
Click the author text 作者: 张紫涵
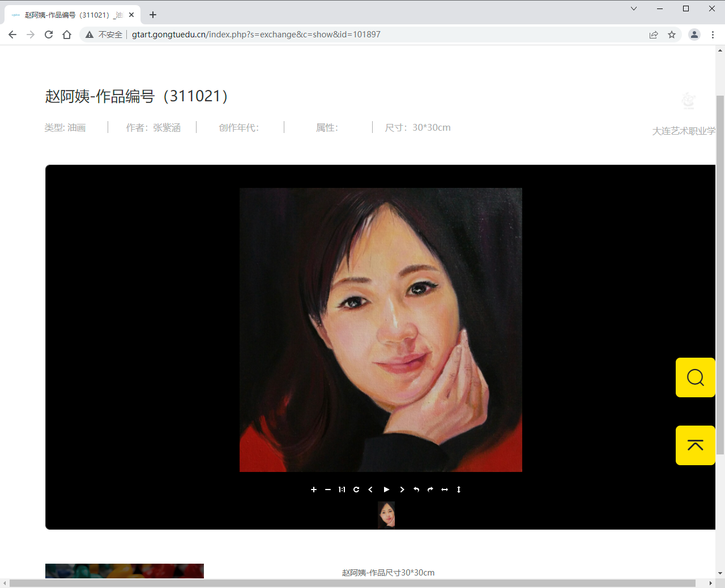153,128
